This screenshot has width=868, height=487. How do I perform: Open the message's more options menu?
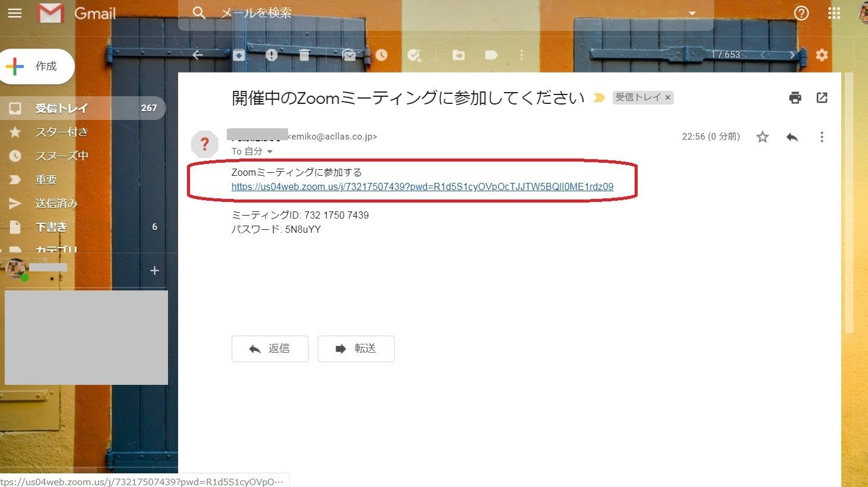822,137
